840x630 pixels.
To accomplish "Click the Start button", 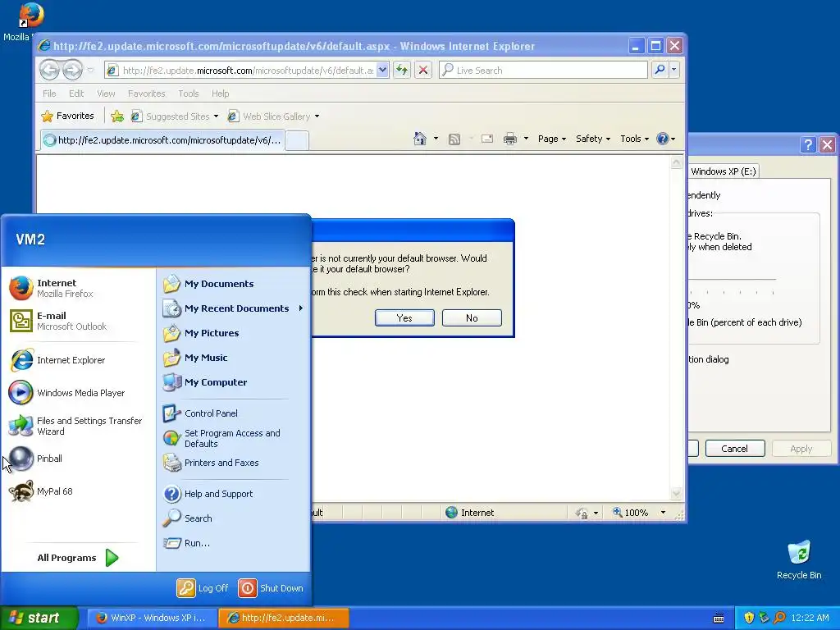I will (x=39, y=618).
